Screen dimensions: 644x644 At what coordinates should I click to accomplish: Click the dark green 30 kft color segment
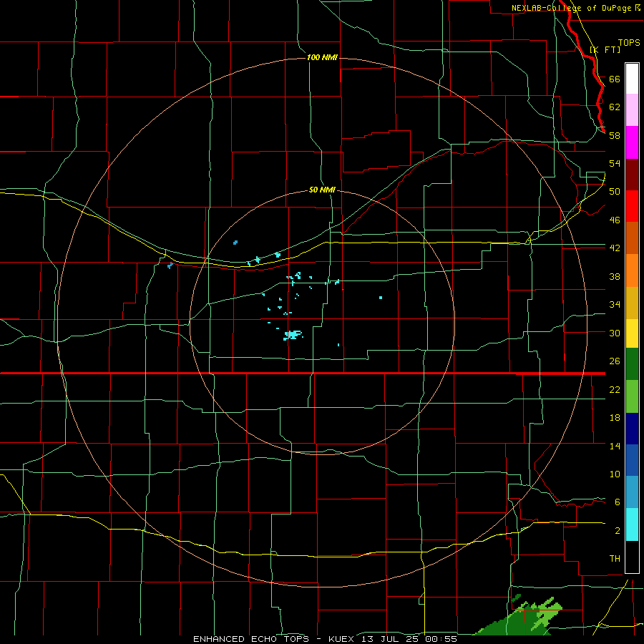pos(632,364)
